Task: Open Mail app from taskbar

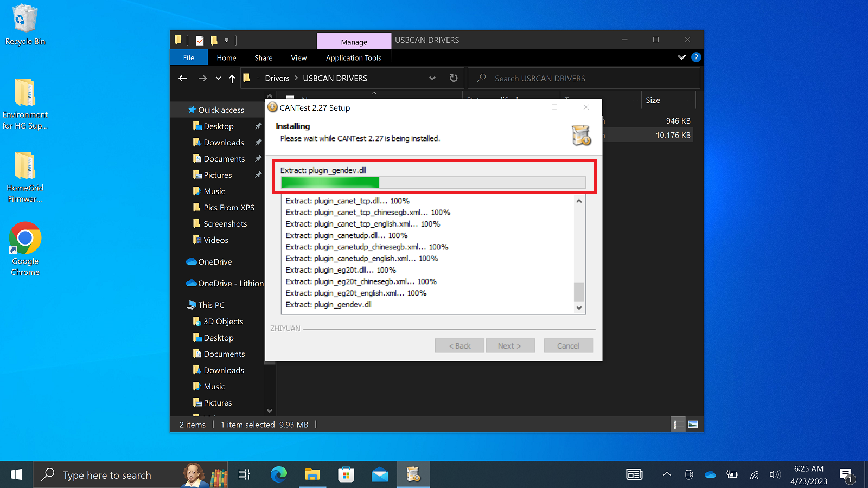Action: [380, 475]
